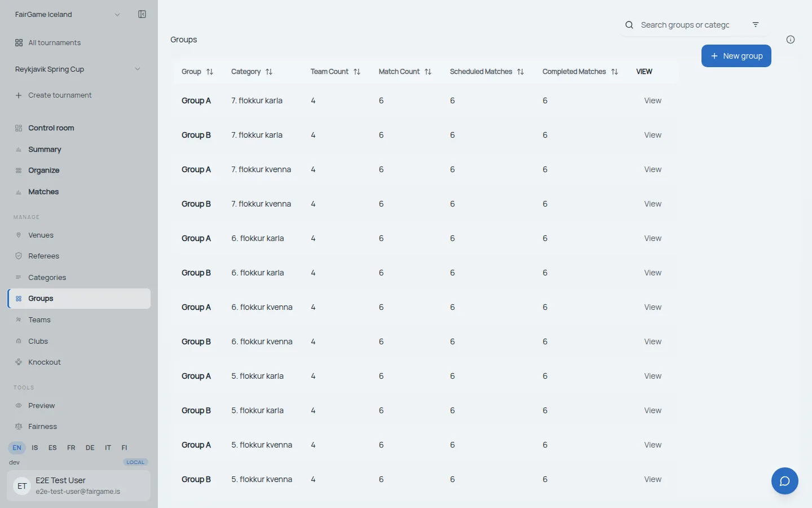The image size is (812, 508).
Task: Click the 6. flokkur kvenna Group A category cell
Action: pos(262,307)
